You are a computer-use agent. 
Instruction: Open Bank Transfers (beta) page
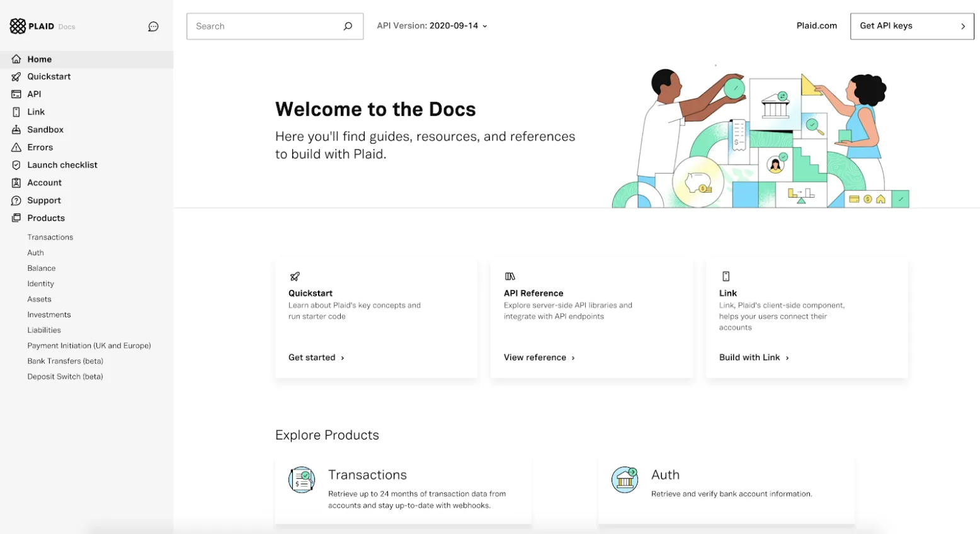point(66,361)
